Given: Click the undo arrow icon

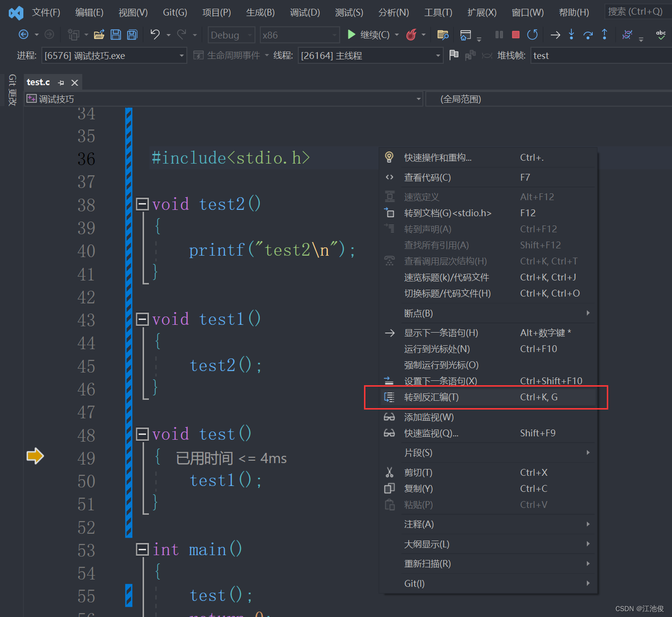Looking at the screenshot, I should click(155, 34).
